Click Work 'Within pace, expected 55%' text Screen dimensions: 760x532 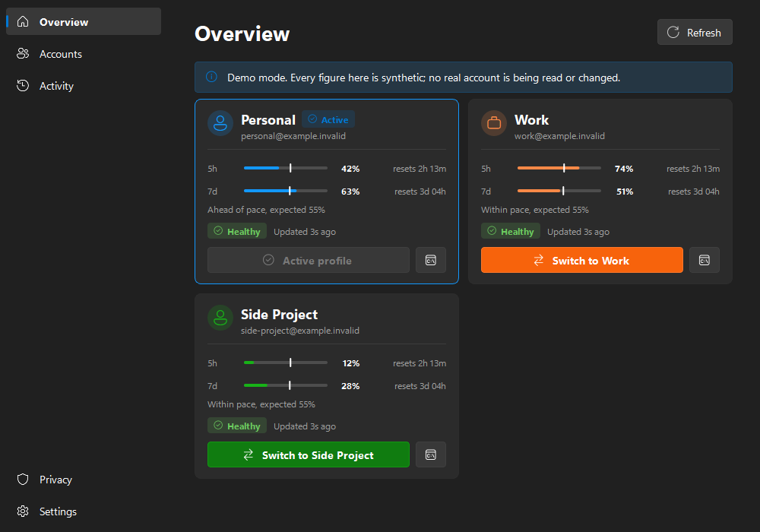click(x=534, y=210)
